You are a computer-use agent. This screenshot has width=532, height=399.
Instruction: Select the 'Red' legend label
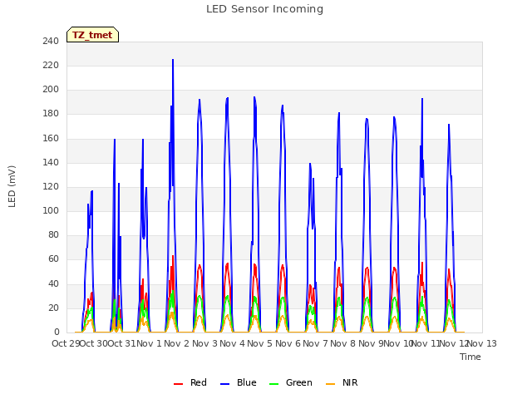[199, 382]
